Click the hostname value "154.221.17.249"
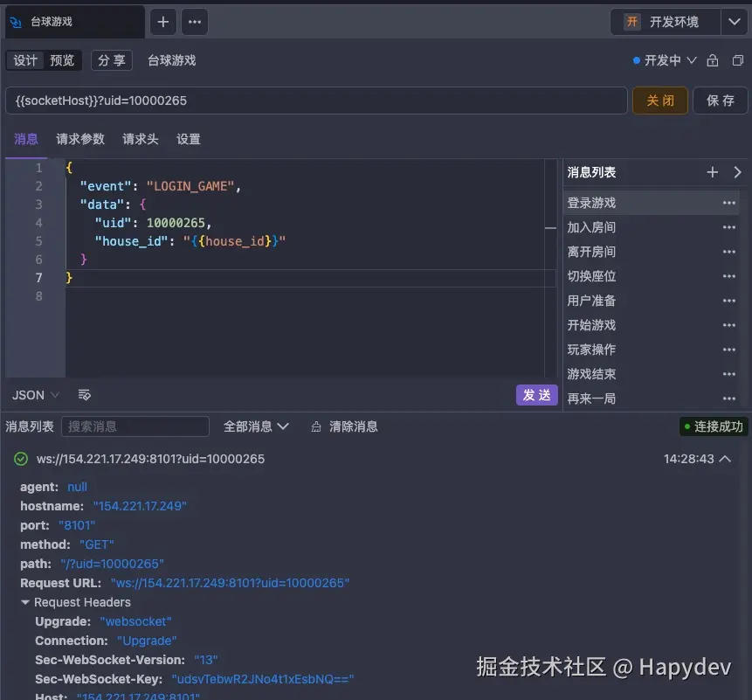752x700 pixels. pos(140,506)
